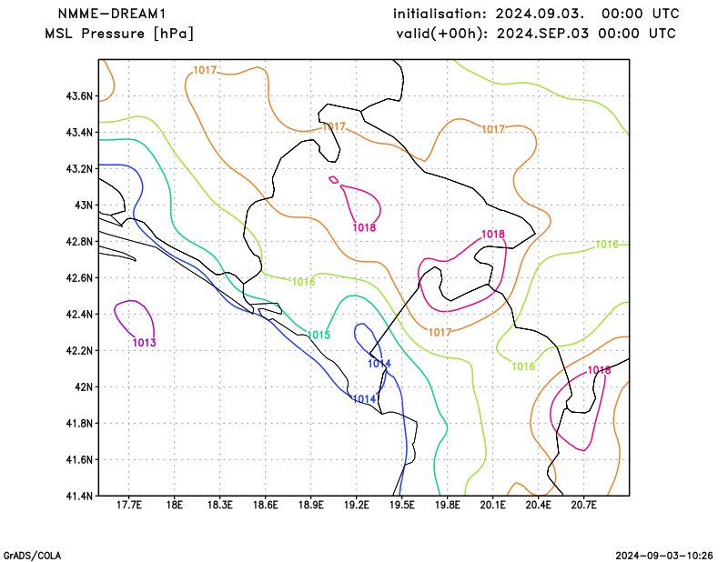Select the 41.4N latitude axis label
728x562 pixels.
79,497
